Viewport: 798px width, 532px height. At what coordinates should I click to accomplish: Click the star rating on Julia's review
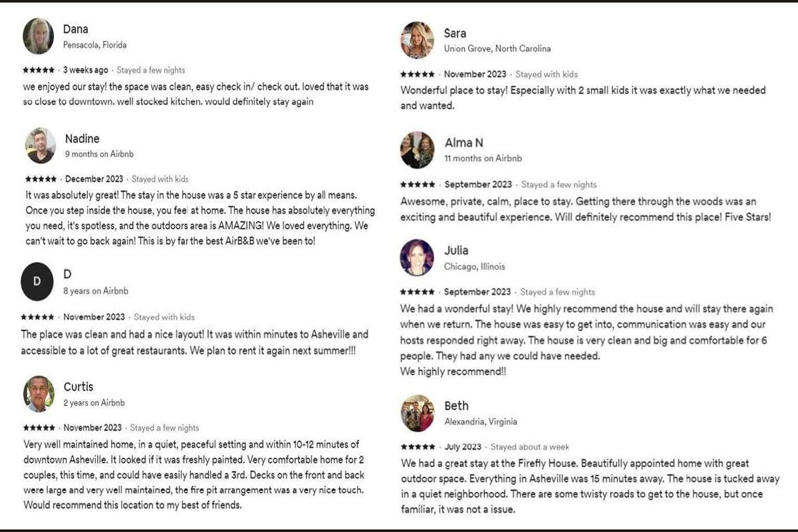coord(418,292)
